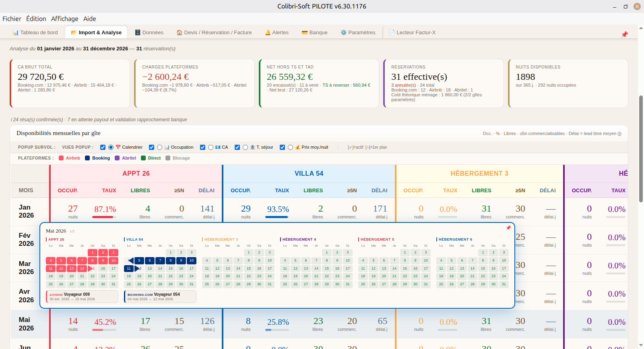
Task: Click the Banque card icon
Action: tap(305, 33)
